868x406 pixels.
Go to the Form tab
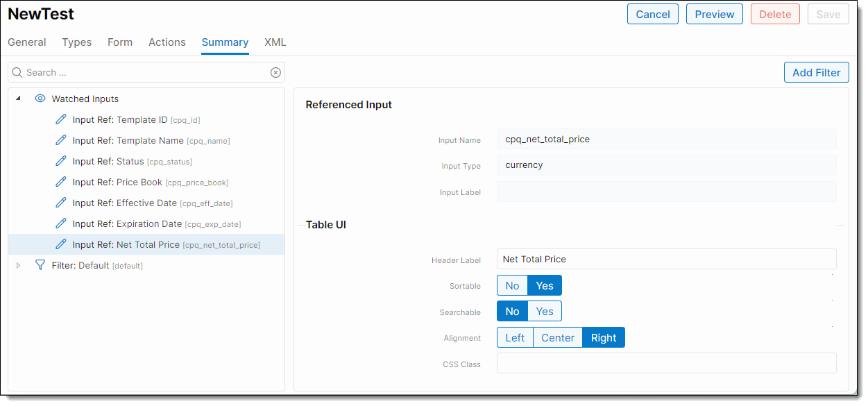click(120, 42)
